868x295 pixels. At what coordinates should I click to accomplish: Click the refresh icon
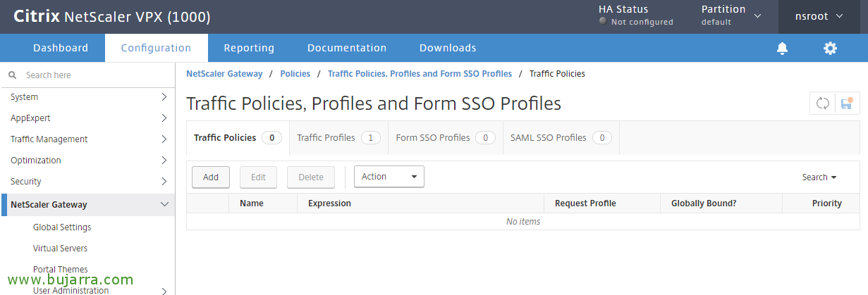(822, 103)
